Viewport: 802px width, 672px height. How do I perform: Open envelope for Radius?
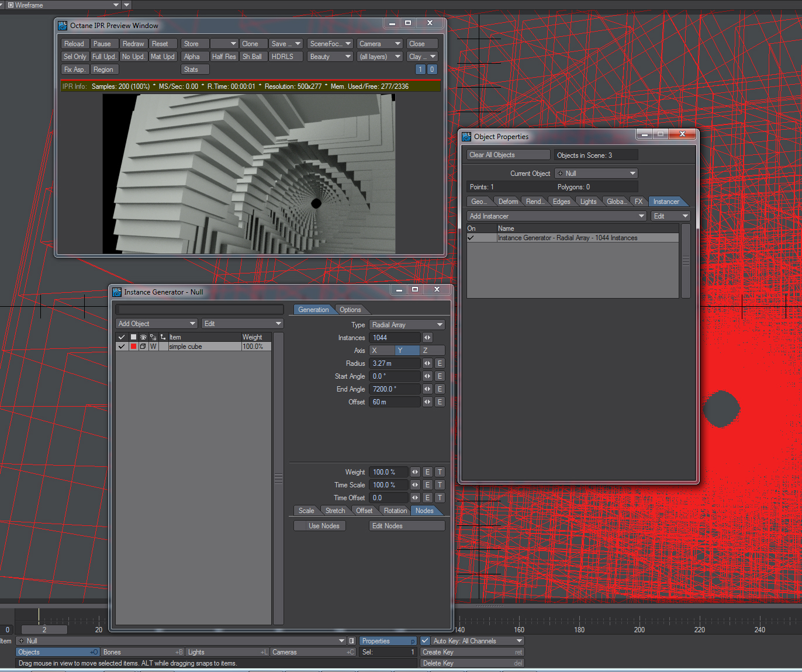[440, 363]
